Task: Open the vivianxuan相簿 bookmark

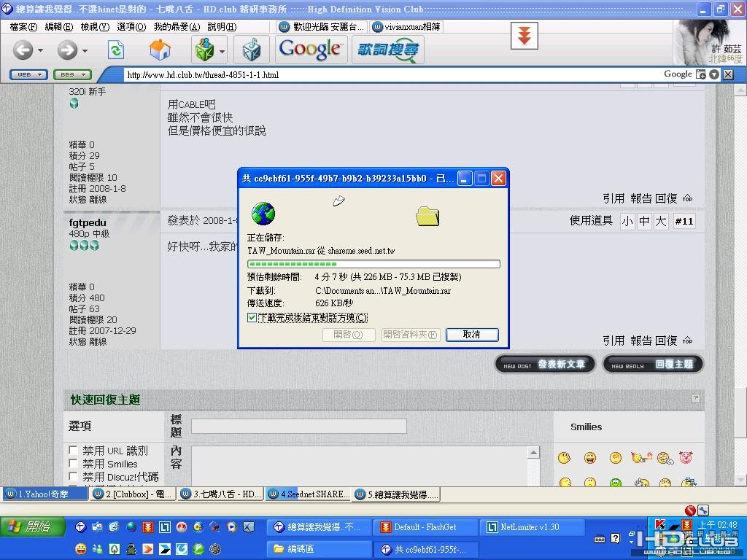Action: (406, 27)
